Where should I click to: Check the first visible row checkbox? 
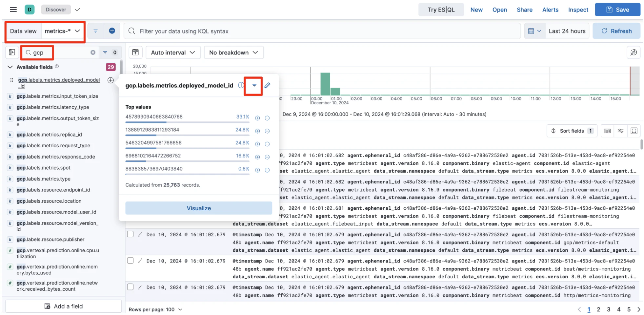(x=130, y=234)
